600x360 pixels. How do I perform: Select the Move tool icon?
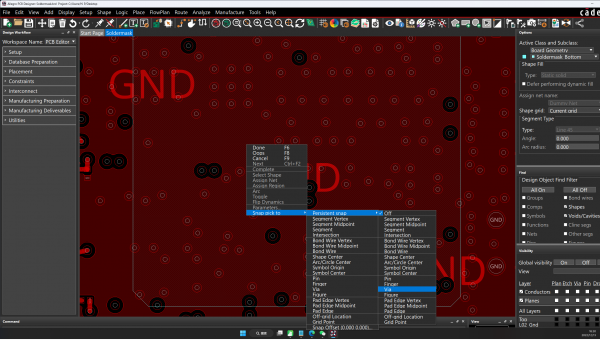pyautogui.click(x=41, y=23)
